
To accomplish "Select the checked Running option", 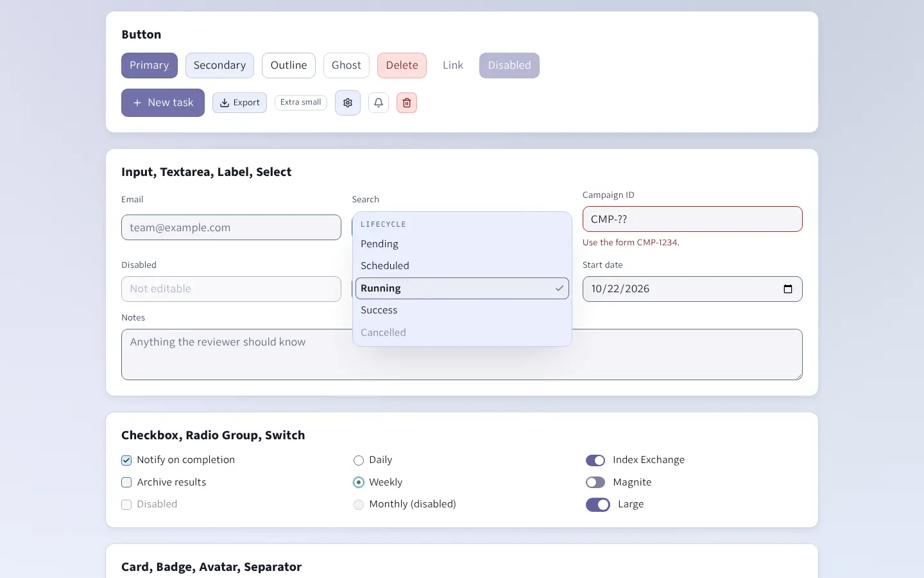I will (462, 288).
